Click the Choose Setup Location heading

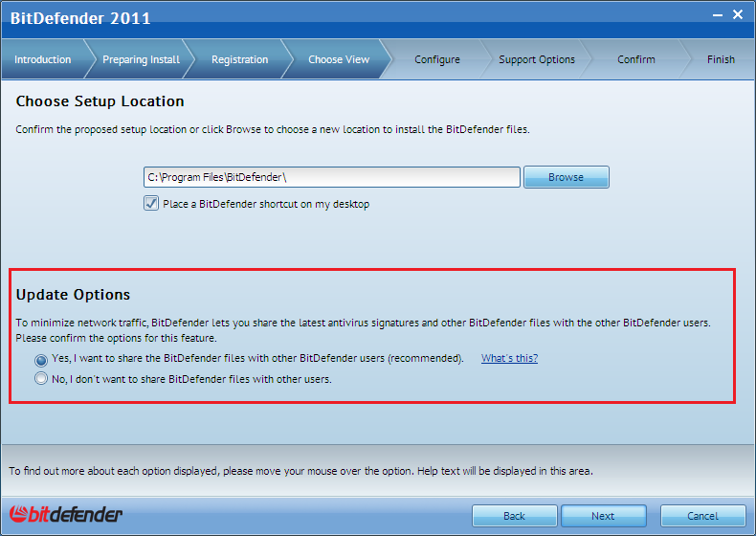point(100,101)
